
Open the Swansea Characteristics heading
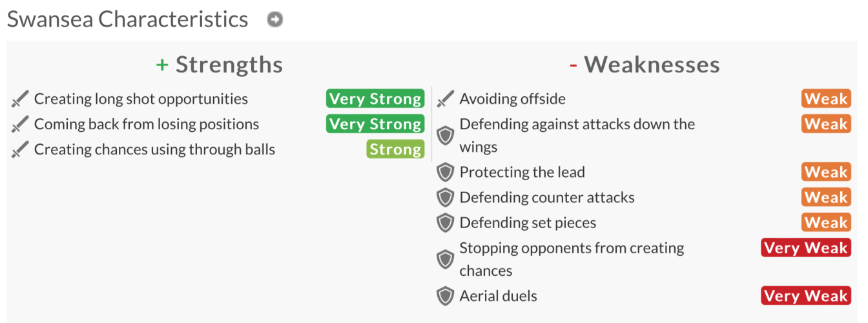127,19
